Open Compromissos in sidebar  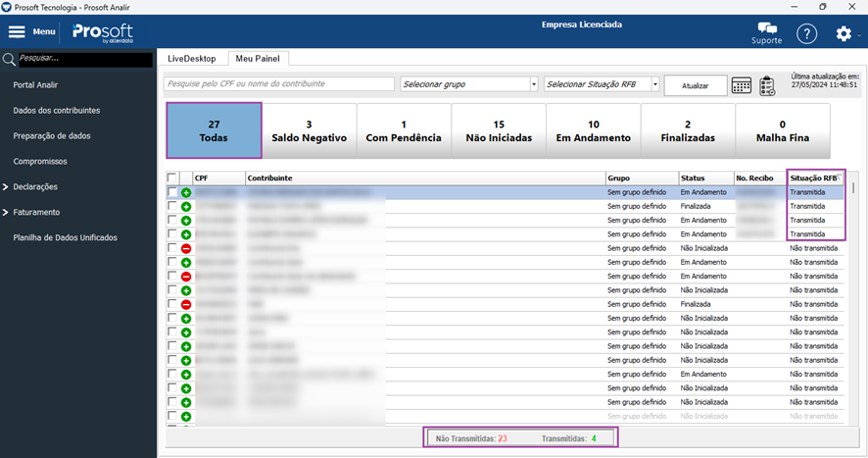pos(40,162)
